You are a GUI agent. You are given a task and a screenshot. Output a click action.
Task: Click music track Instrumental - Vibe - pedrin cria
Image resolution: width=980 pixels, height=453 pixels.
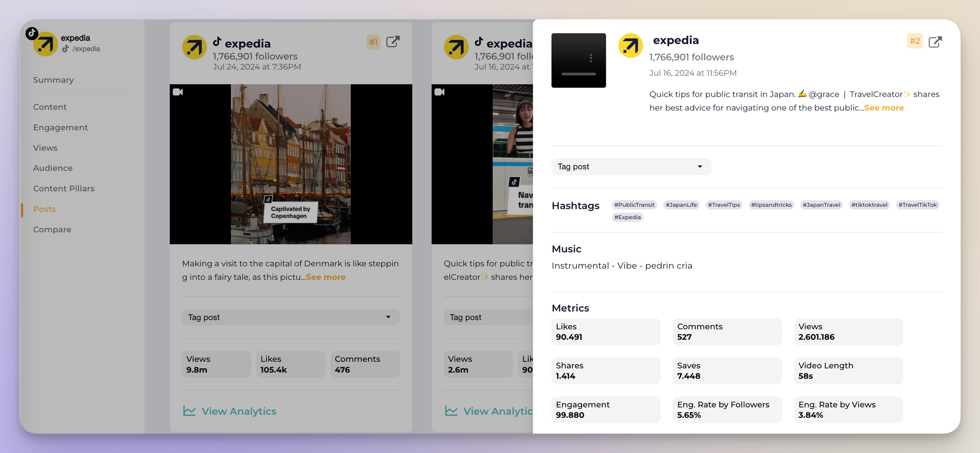622,266
